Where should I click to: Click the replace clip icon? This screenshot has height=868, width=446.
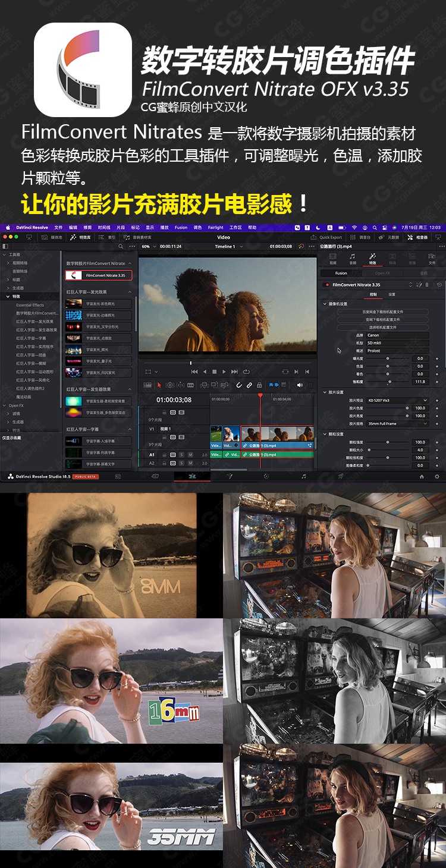[225, 385]
